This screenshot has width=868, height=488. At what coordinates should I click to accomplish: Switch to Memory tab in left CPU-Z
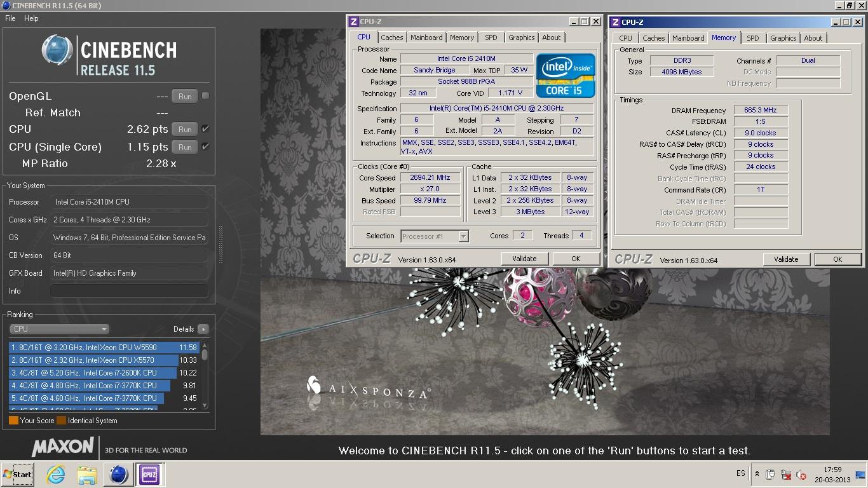(462, 37)
